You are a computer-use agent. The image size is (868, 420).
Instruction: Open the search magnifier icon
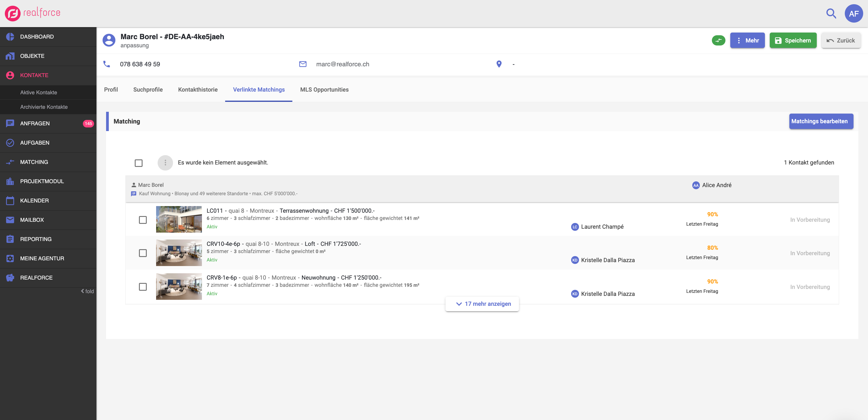pyautogui.click(x=831, y=14)
